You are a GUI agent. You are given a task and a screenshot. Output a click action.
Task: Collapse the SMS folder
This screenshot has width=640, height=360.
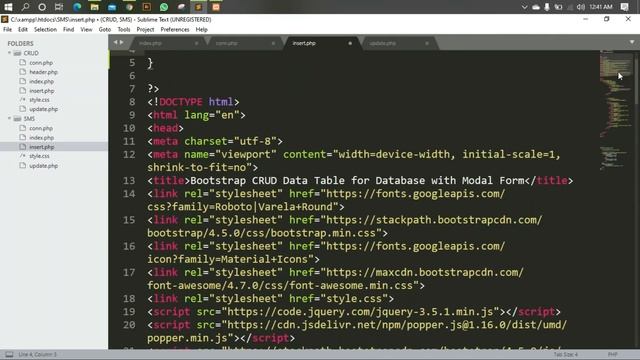click(9, 118)
